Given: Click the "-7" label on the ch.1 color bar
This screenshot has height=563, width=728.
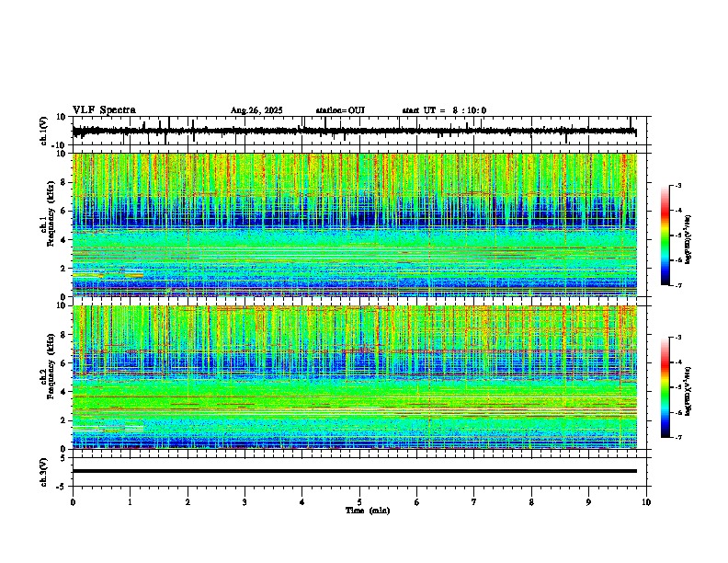Looking at the screenshot, I should (677, 285).
